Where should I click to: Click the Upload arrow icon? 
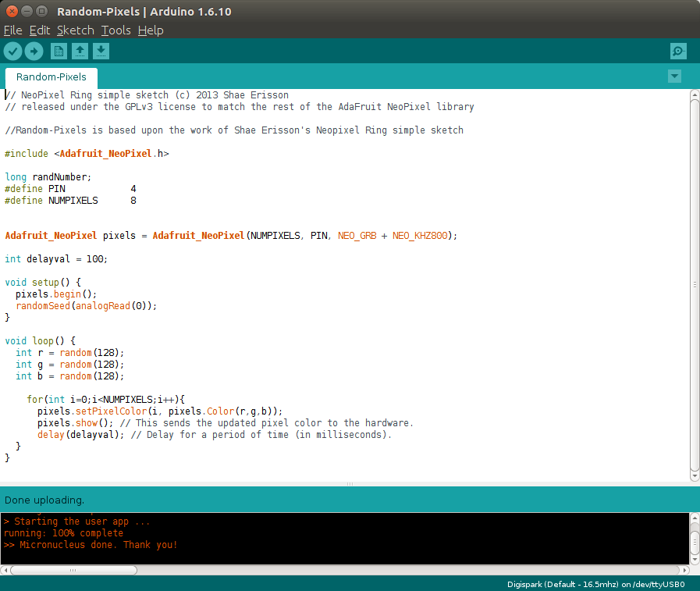click(34, 52)
